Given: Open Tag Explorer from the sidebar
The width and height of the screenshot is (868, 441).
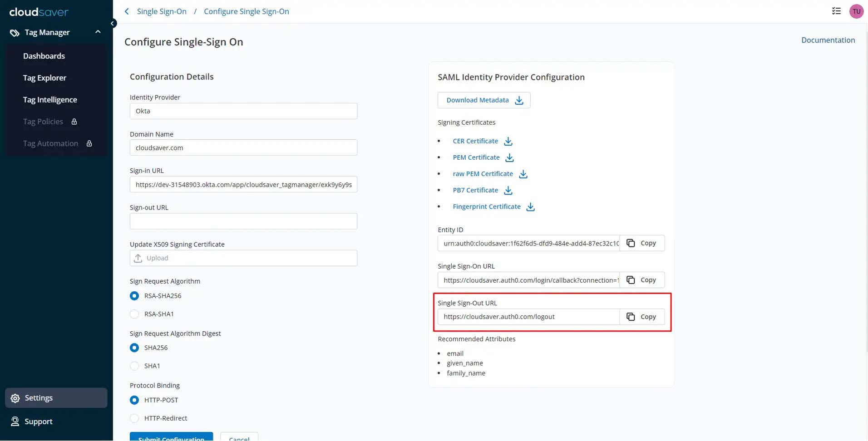Looking at the screenshot, I should [44, 78].
